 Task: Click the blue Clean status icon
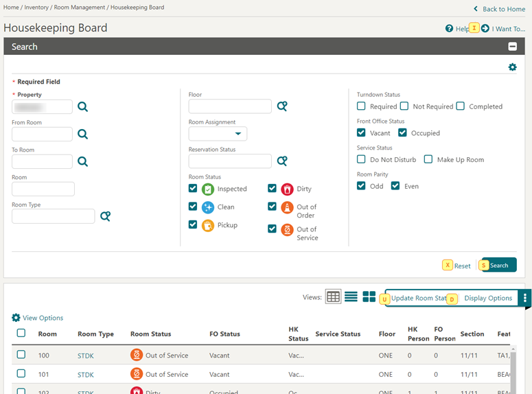click(207, 207)
